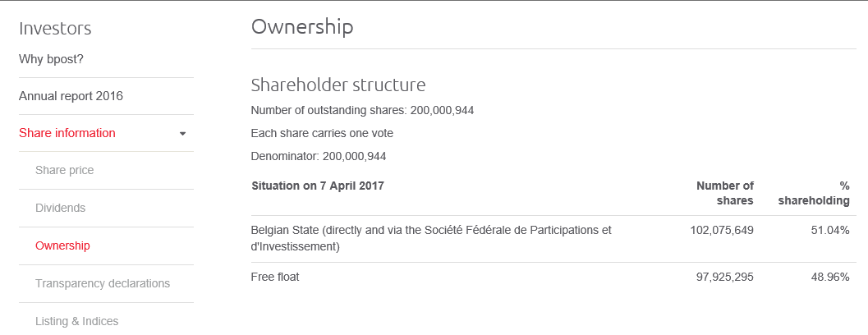Screen dimensions: 868x335
Task: Open the Share information section
Action: pyautogui.click(x=67, y=133)
